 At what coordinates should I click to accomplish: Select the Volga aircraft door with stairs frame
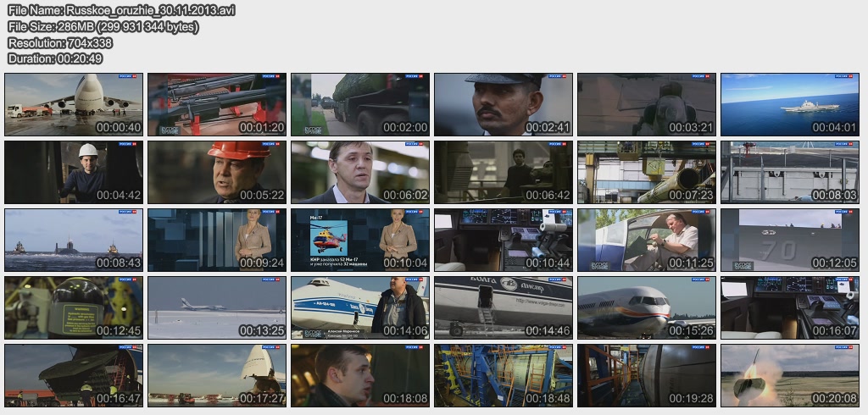tap(503, 307)
